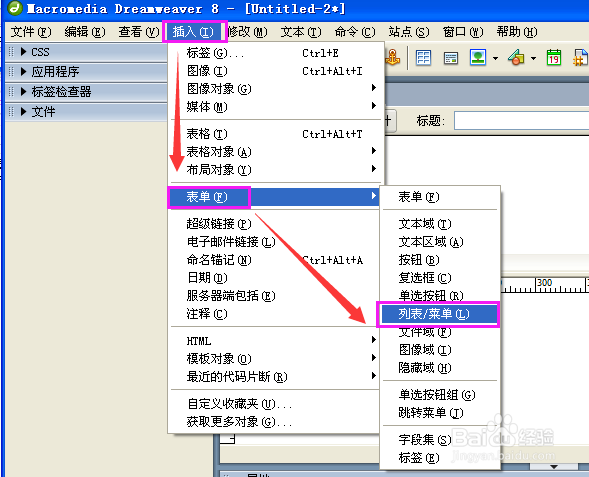This screenshot has height=477, width=589.
Task: Open the 文件(F) menu
Action: click(31, 32)
